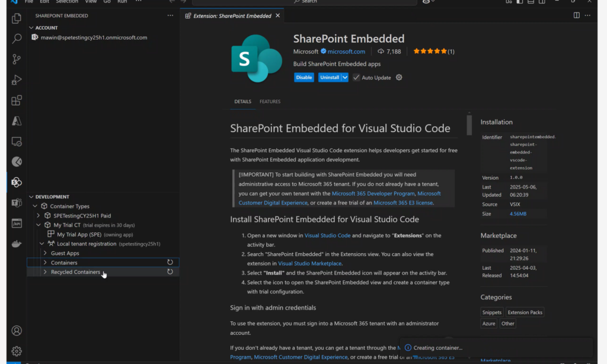607x364 pixels.
Task: Collapse the DEVELOPMENT section
Action: 31,197
